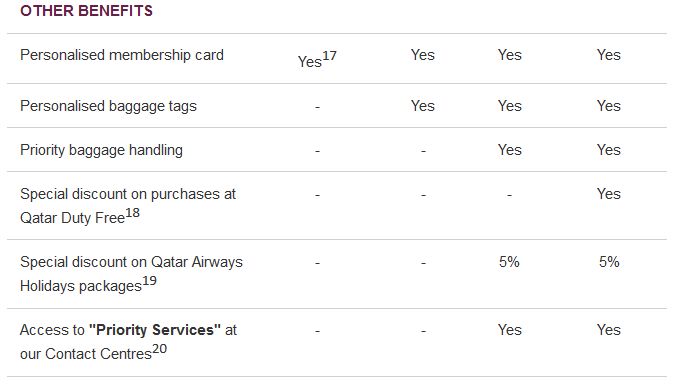
Task: Click the Special discount on purchases text
Action: (128, 194)
